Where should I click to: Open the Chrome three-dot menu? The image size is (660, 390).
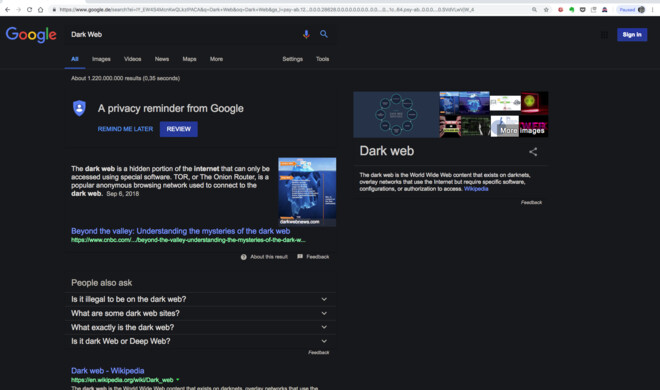pos(653,9)
